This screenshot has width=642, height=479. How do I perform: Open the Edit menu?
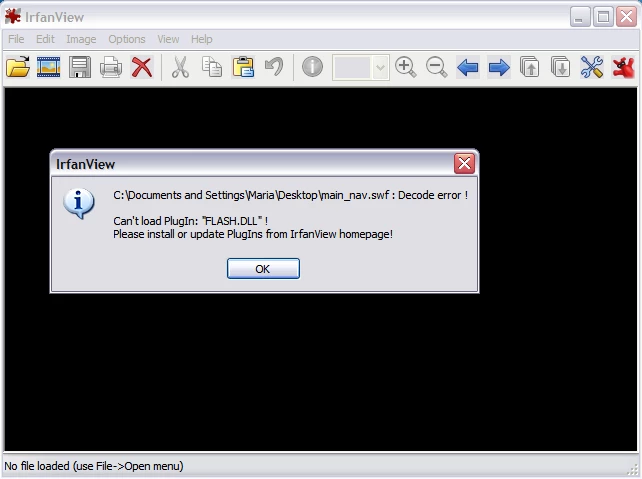coord(45,39)
